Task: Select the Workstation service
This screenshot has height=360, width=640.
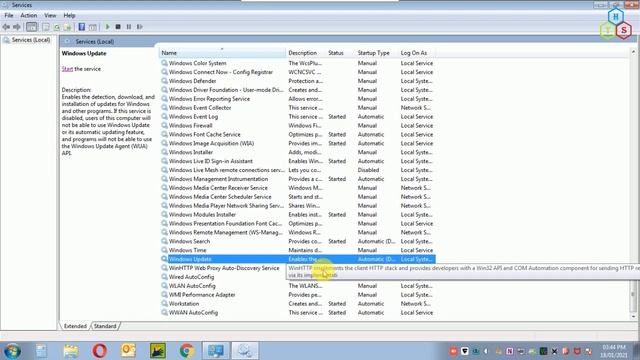Action: [x=184, y=304]
